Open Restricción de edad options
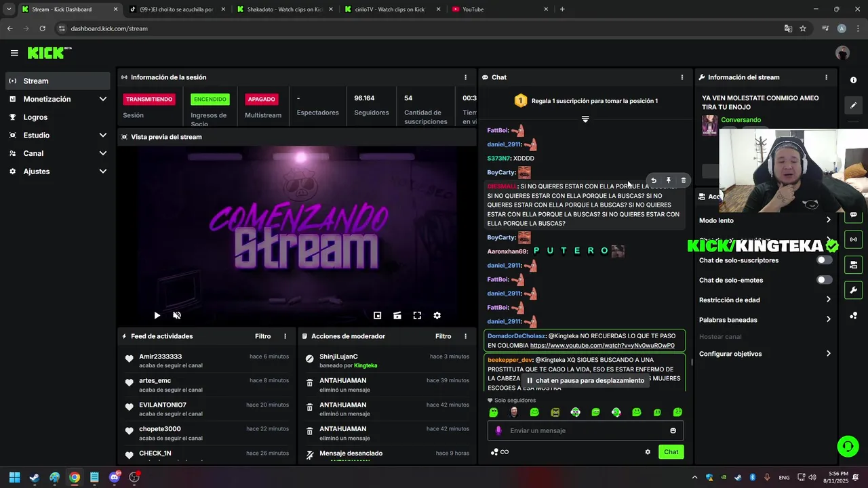Image resolution: width=868 pixels, height=488 pixels. (765, 300)
